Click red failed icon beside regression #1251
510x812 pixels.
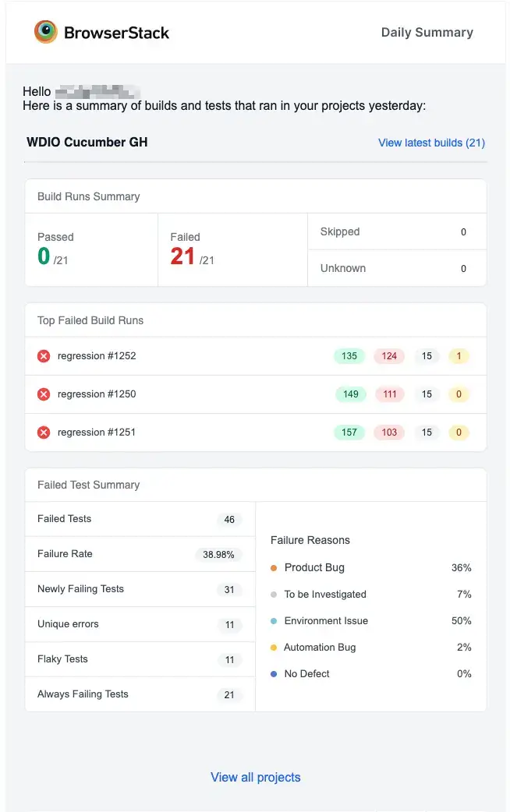coord(44,432)
